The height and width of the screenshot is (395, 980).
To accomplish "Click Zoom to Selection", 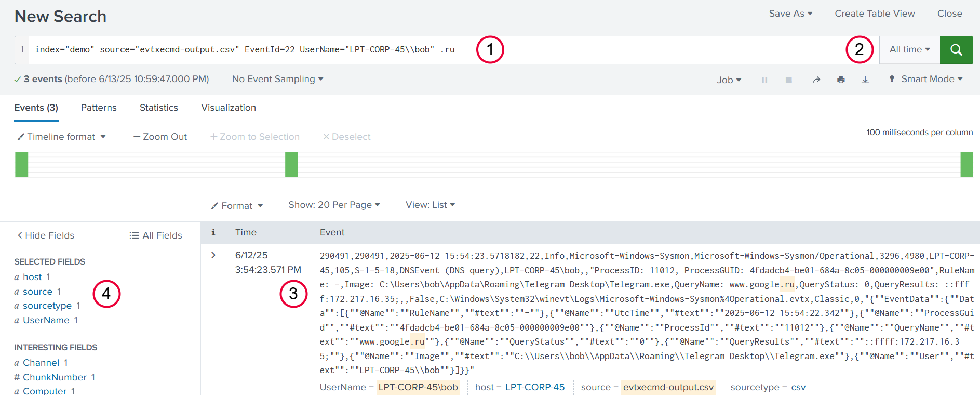I will 254,137.
